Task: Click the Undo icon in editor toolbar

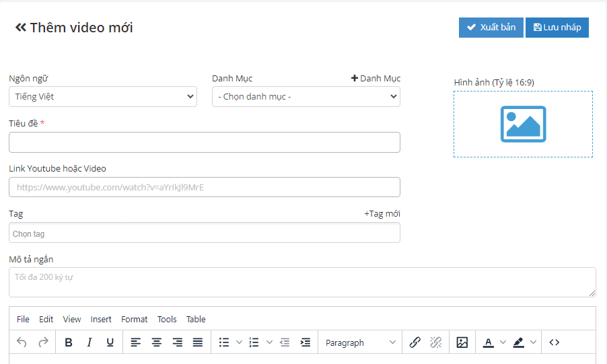Action: [22, 342]
